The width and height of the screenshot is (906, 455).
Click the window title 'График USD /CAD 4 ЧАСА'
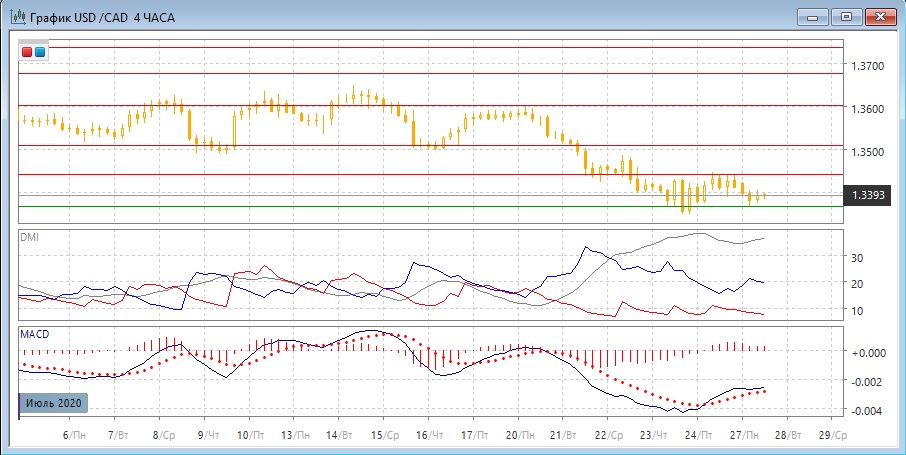tap(102, 17)
